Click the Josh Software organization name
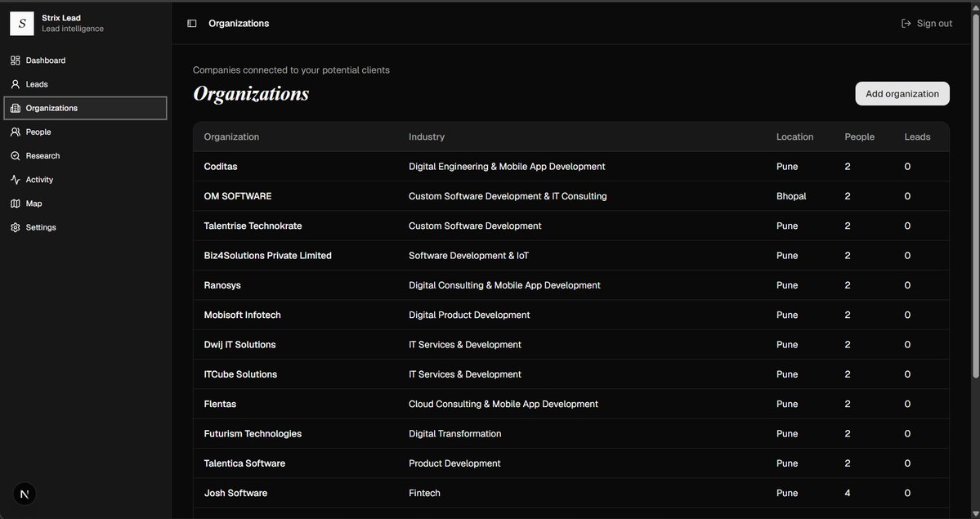 [235, 494]
